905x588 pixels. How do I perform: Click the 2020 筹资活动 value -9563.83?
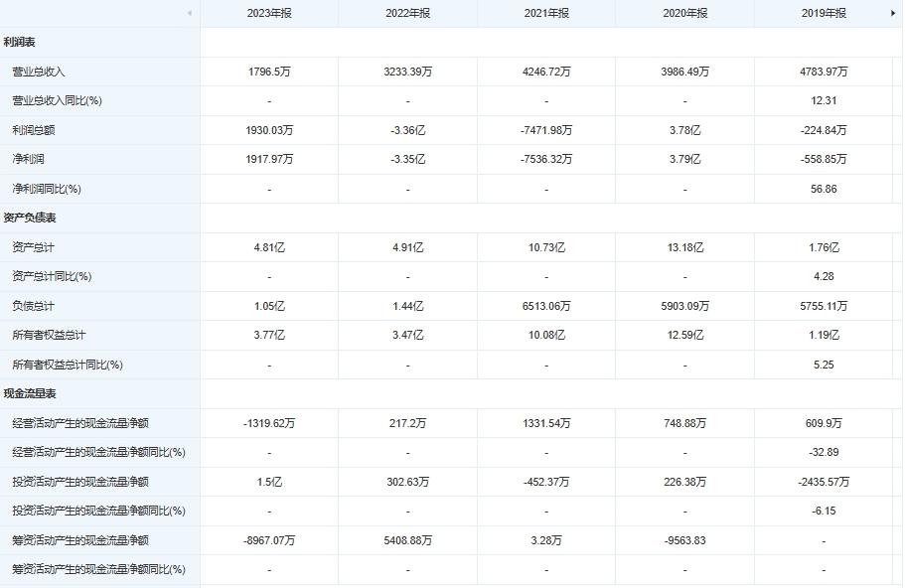(684, 540)
